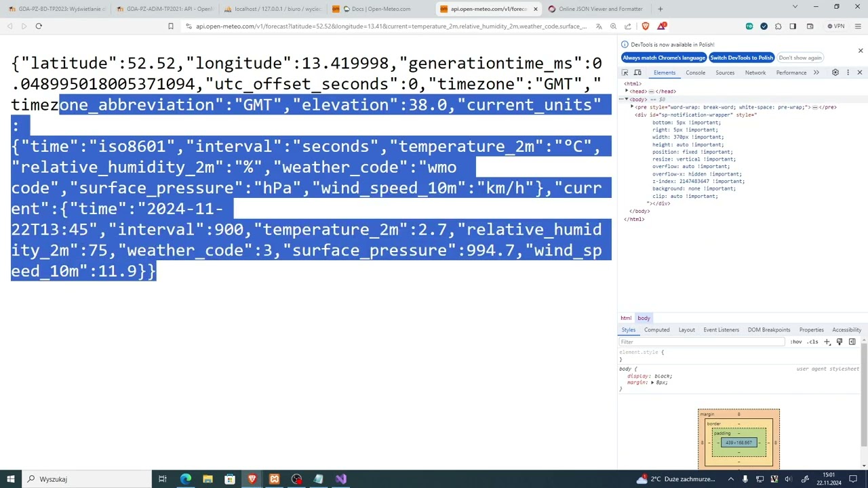
Task: Open Visual Studio from taskbar
Action: tap(340, 479)
